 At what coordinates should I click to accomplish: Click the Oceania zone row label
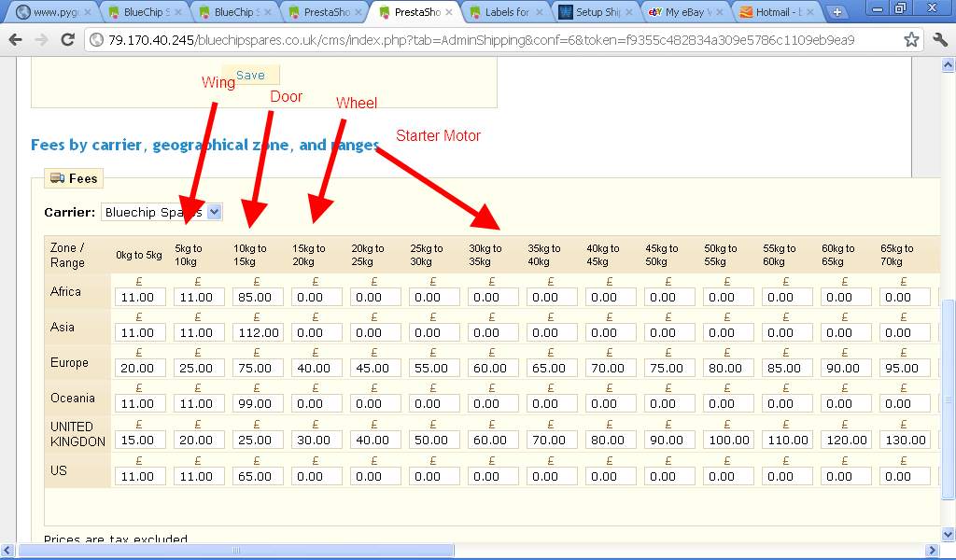(x=73, y=398)
